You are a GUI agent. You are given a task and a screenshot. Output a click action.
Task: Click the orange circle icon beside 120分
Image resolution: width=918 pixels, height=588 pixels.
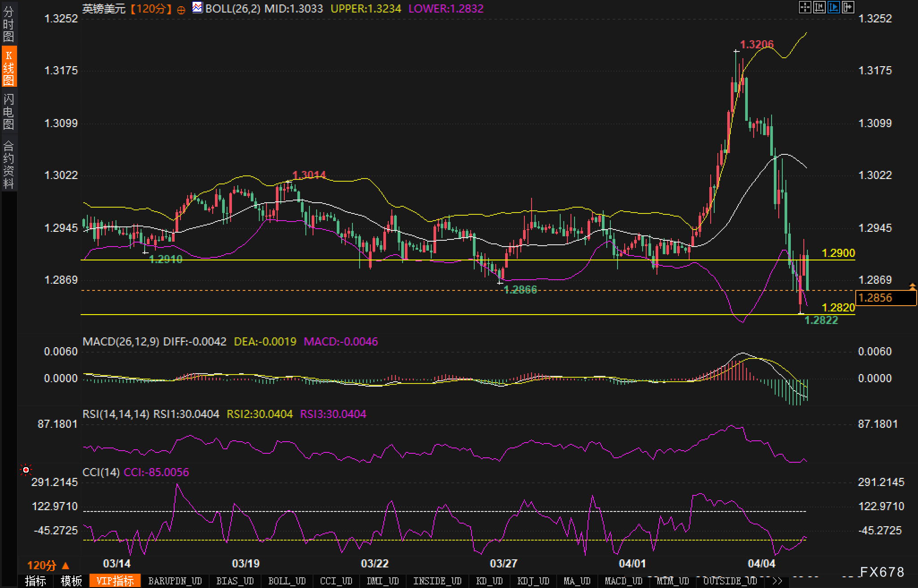[x=181, y=9]
